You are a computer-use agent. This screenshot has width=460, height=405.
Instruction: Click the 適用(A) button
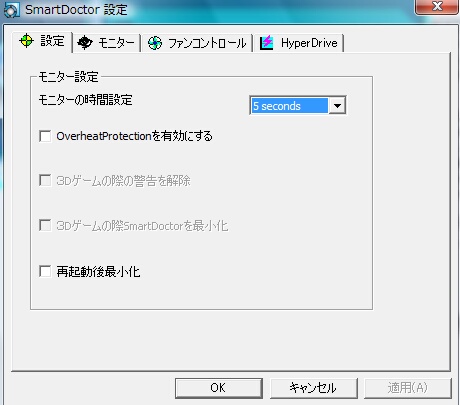408,388
